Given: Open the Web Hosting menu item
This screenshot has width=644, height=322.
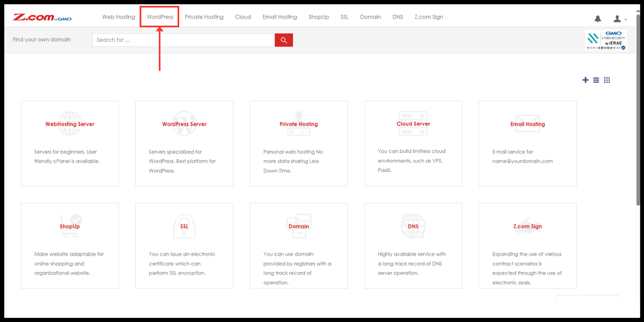Looking at the screenshot, I should (x=119, y=17).
